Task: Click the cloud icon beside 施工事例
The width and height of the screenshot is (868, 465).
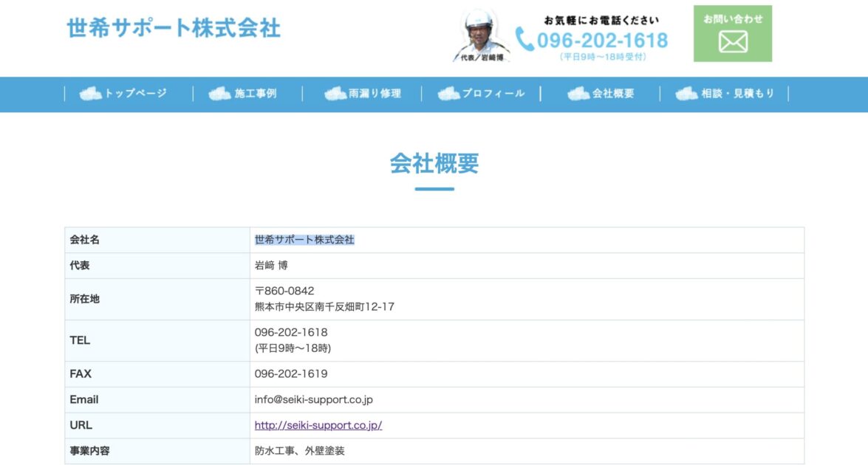Action: pos(219,94)
